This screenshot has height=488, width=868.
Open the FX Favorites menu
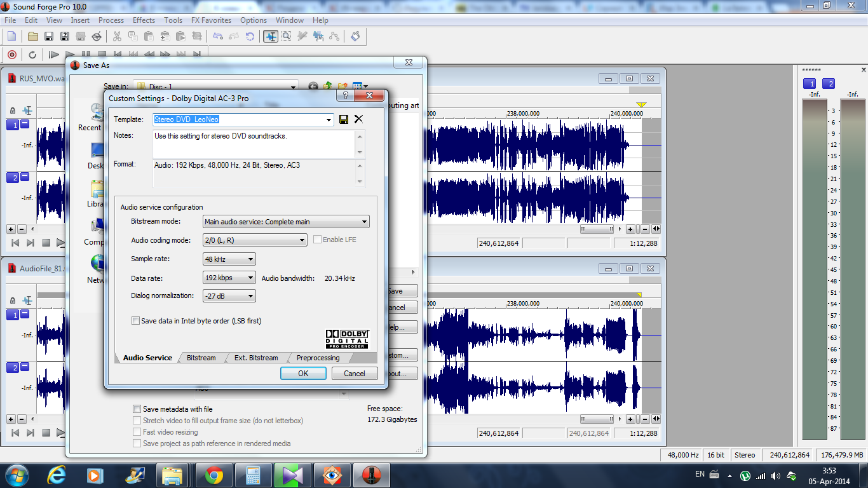211,20
